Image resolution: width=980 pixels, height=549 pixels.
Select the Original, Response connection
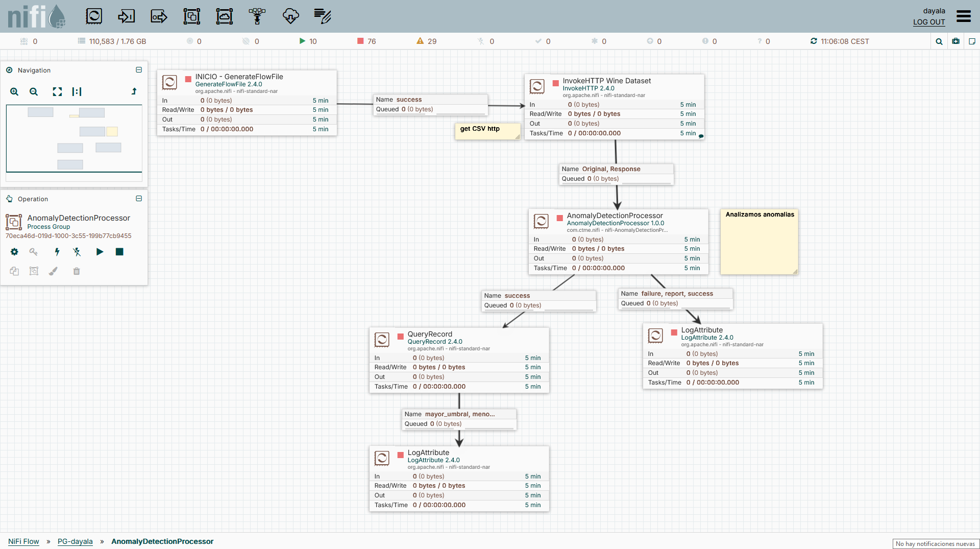coord(617,174)
